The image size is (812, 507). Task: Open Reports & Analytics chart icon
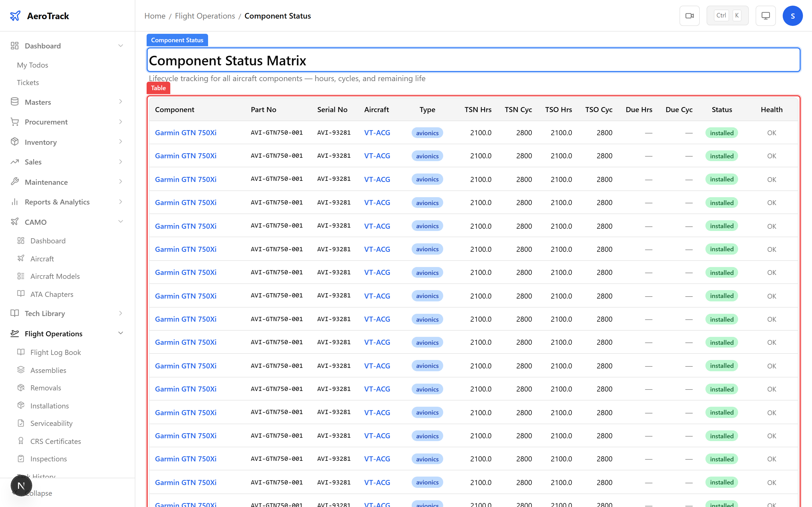click(14, 202)
